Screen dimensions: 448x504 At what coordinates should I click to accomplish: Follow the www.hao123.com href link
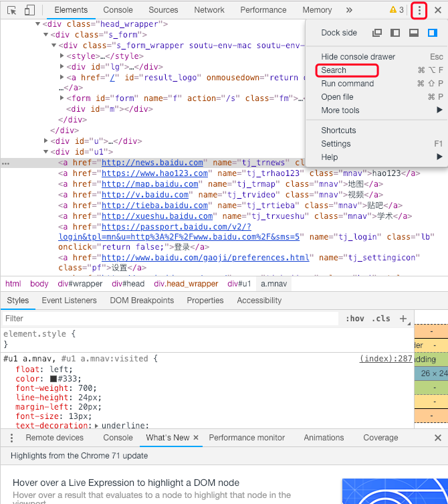click(x=154, y=173)
